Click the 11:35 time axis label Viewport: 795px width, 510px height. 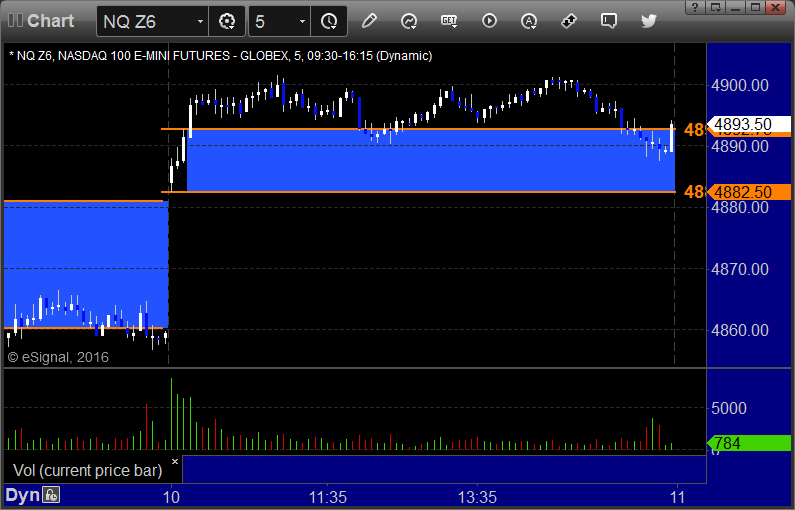pos(328,497)
